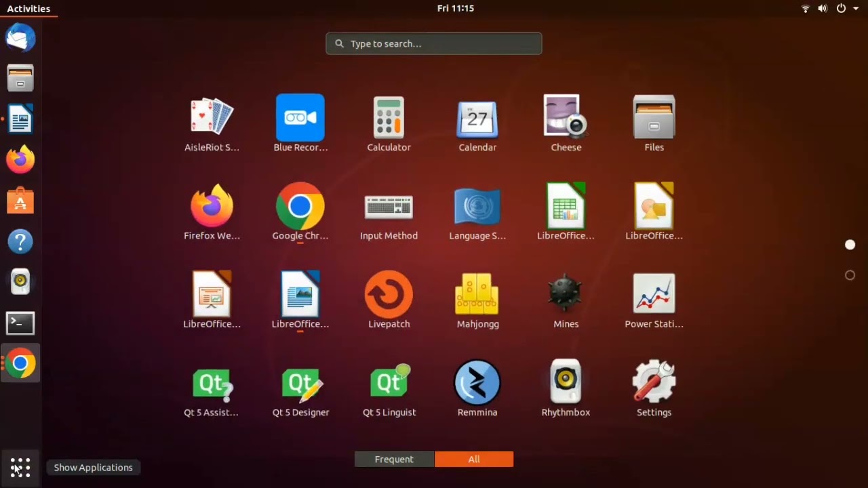
Task: Open Rhythmbox from the app grid
Action: pyautogui.click(x=566, y=388)
